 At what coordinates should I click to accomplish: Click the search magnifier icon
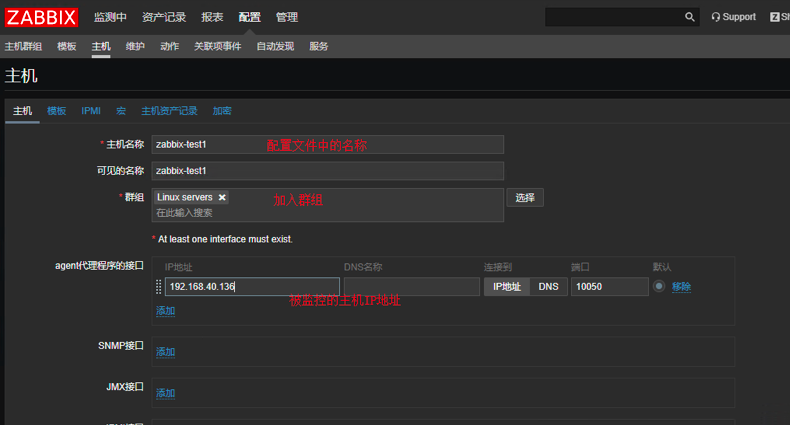[x=689, y=17]
